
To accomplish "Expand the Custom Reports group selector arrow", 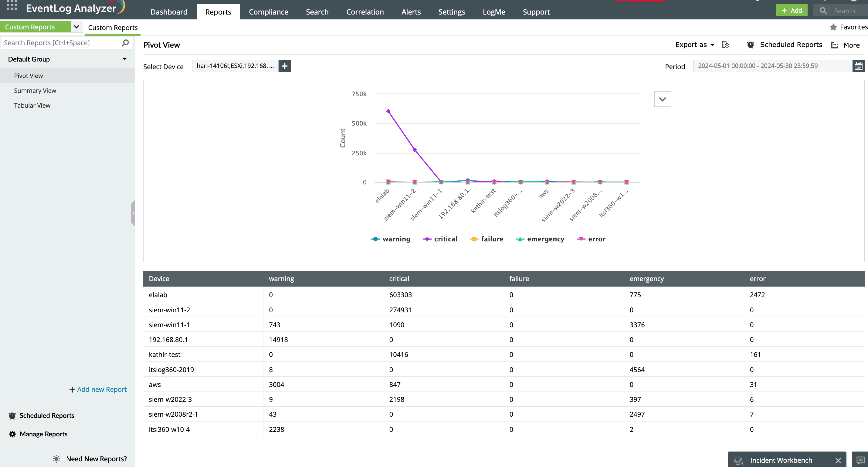I will pyautogui.click(x=76, y=27).
